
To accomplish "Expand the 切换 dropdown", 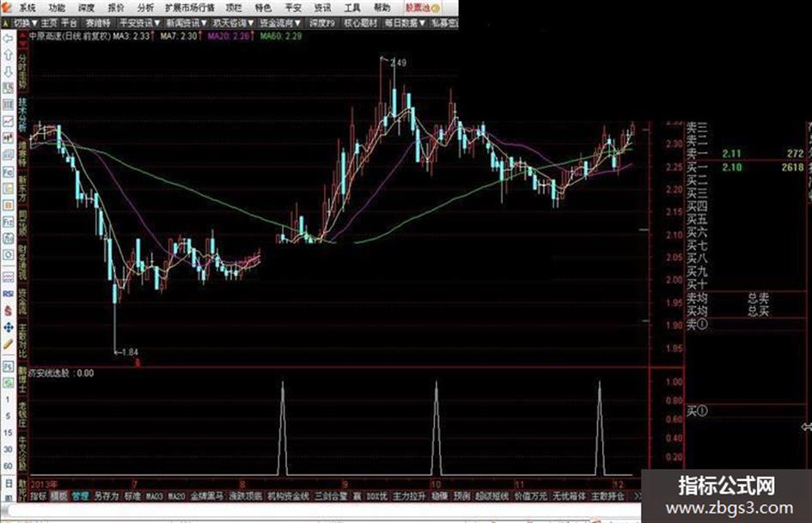I will [25, 23].
